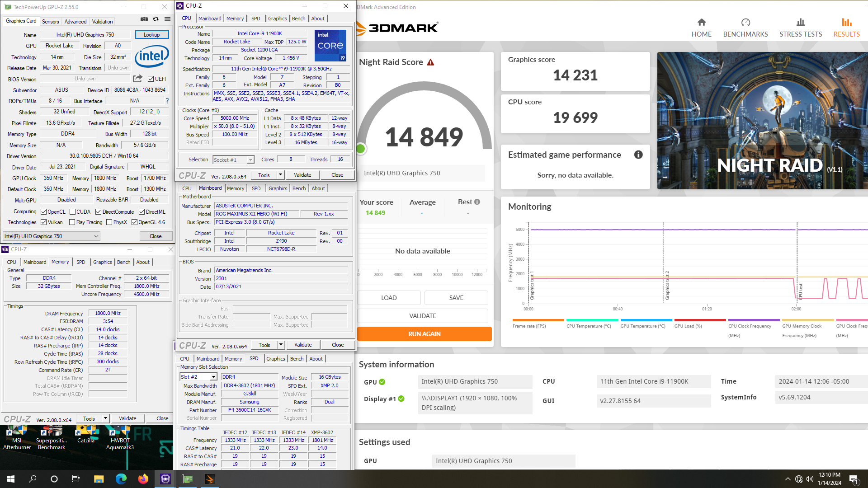Click the SAVE button in 3DMark

point(456,298)
